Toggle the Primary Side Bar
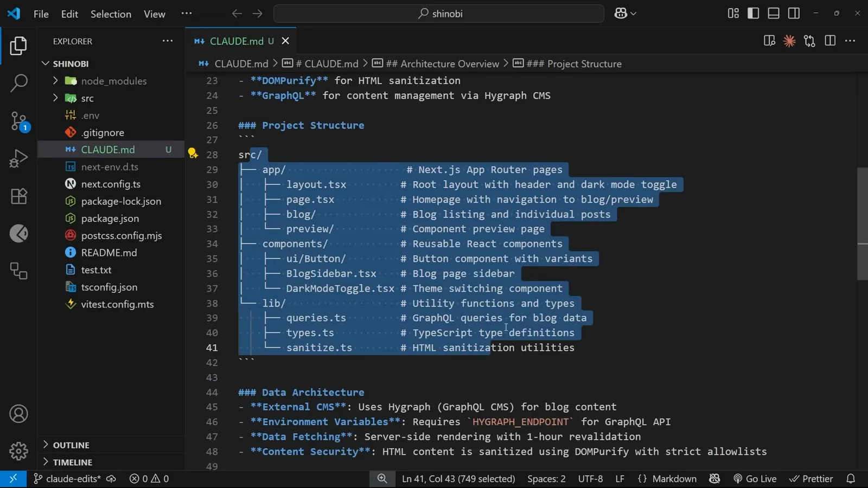 coord(753,14)
